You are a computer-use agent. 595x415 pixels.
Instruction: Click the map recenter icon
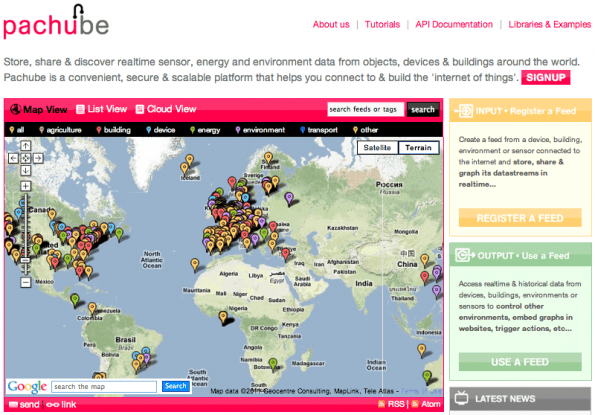[25, 158]
